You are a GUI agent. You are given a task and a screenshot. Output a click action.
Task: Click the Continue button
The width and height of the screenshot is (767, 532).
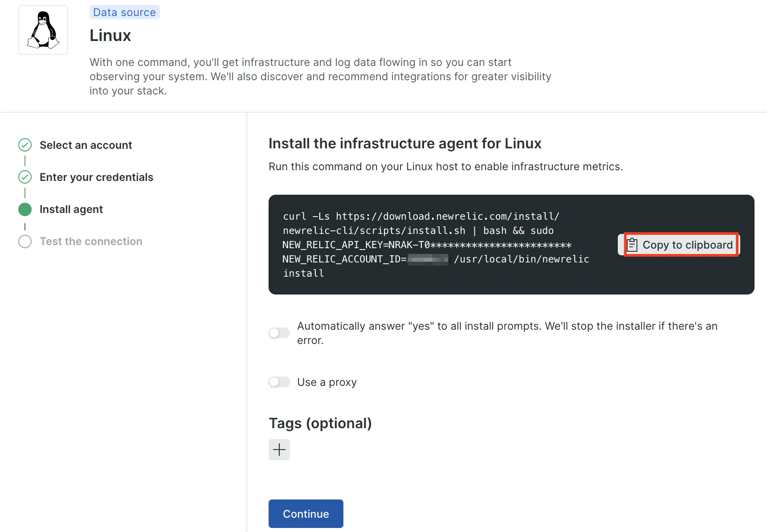click(306, 514)
